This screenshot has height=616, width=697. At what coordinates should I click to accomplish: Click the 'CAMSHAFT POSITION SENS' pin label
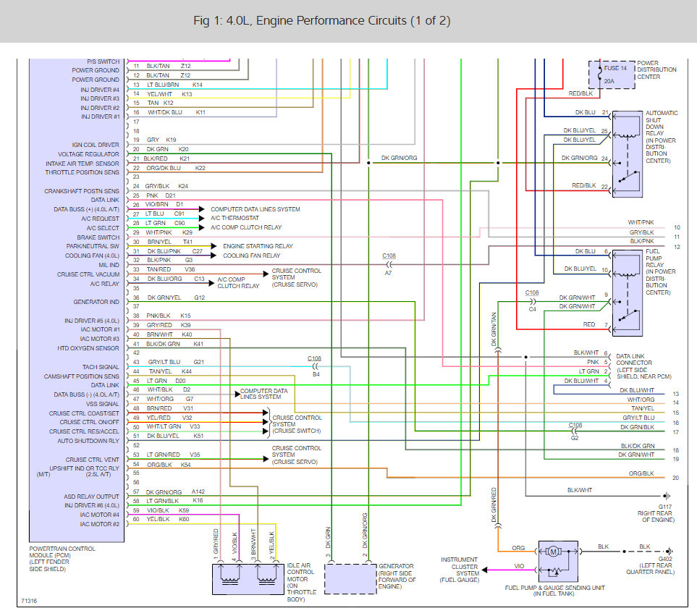click(81, 376)
